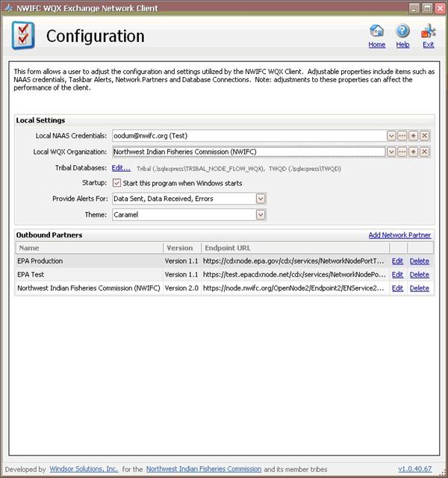This screenshot has width=448, height=478.
Task: Add new NAAS credential with plus button
Action: 414,136
